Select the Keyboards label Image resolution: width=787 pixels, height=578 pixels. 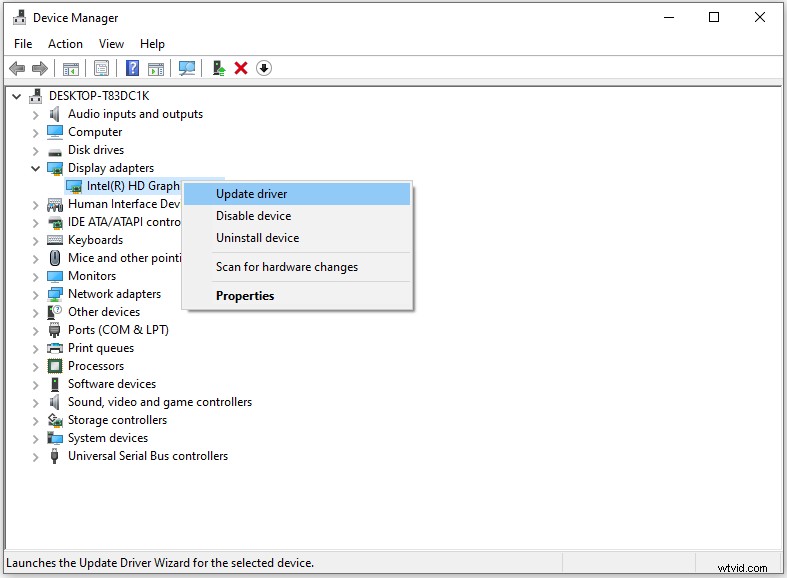95,240
